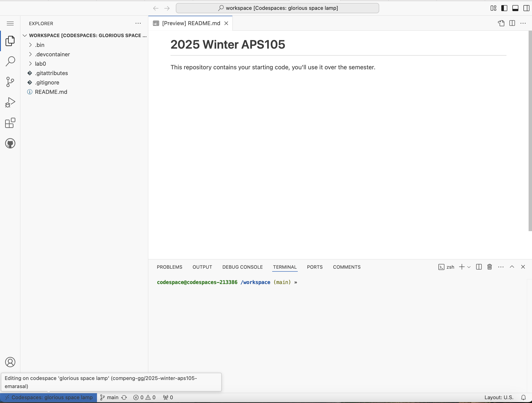Click the 2025 Winter APS105 heading
Screen dimensions: 532x403
point(228,45)
